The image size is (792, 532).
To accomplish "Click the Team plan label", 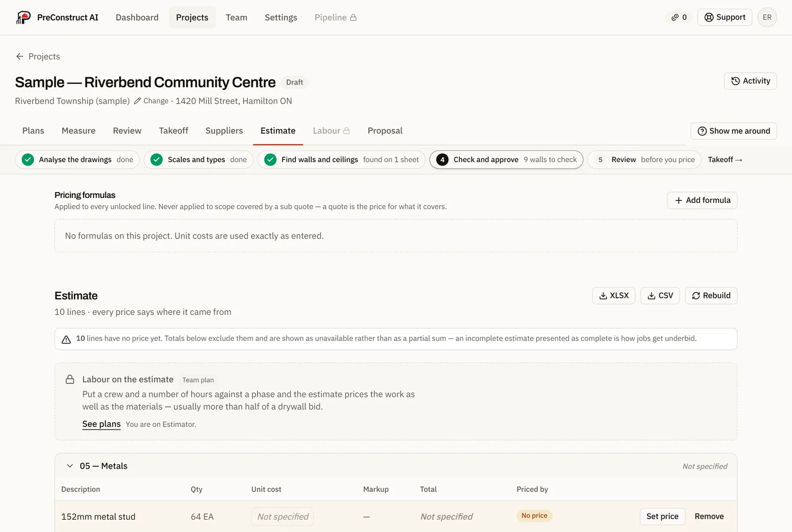I will [x=198, y=380].
